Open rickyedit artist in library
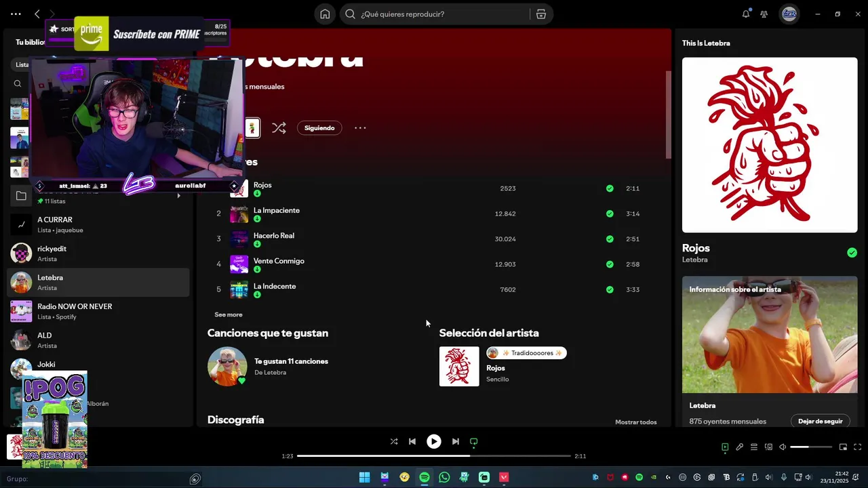The width and height of the screenshot is (868, 488). [x=98, y=253]
